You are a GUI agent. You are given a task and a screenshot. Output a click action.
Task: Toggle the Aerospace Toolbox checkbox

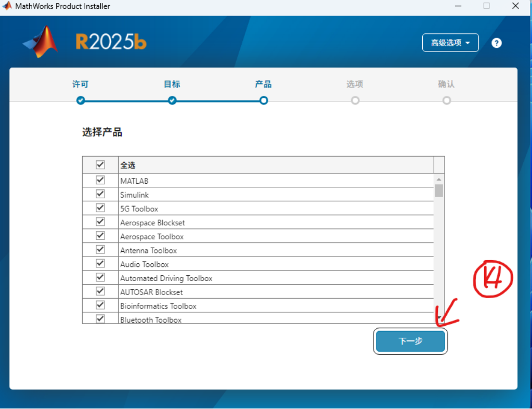100,236
